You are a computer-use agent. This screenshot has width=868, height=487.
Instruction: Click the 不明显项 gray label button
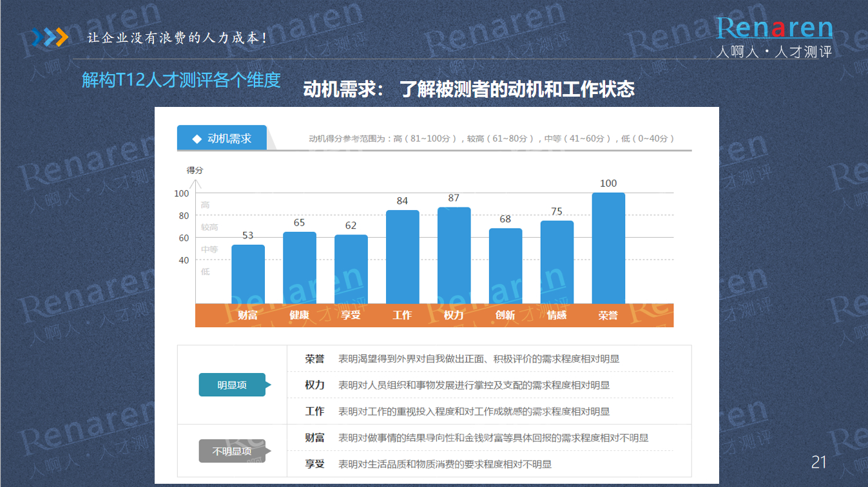point(232,451)
